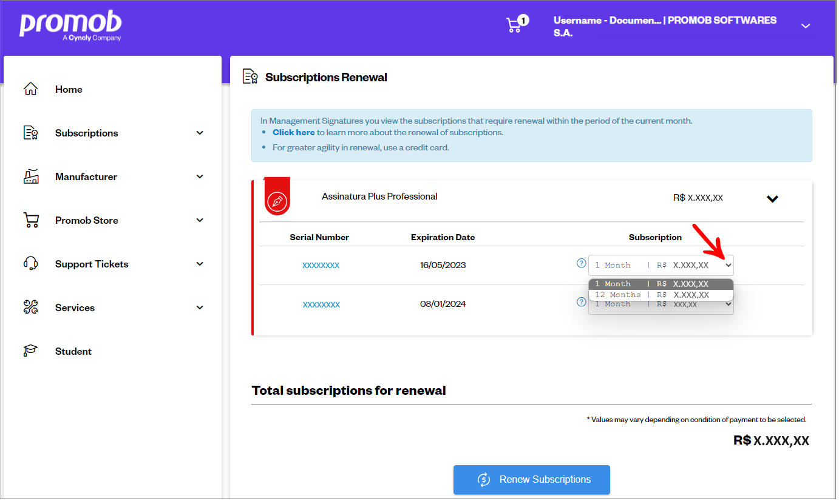The image size is (839, 504).
Task: Click the Subscriptions Renewal header icon
Action: [x=250, y=77]
